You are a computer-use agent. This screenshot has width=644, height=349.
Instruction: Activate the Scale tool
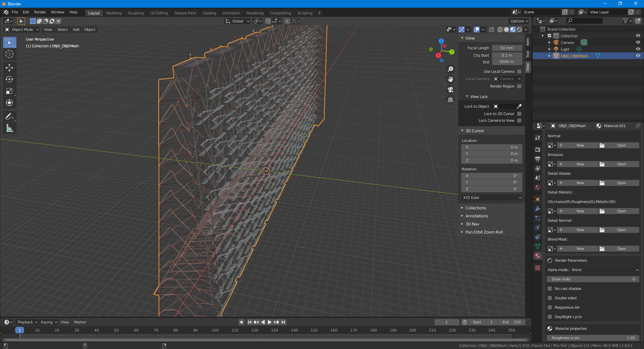[x=9, y=91]
